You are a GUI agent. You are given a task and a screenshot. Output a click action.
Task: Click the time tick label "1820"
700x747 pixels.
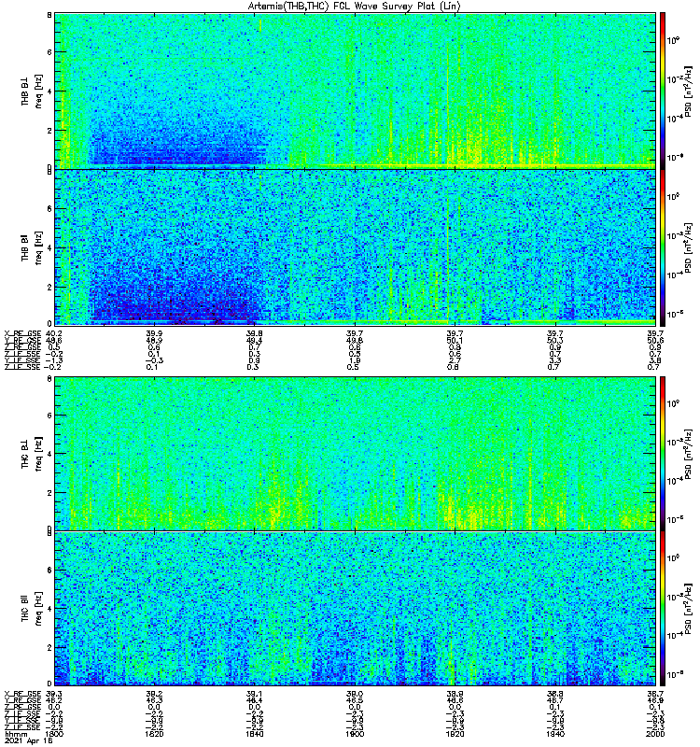pos(154,734)
